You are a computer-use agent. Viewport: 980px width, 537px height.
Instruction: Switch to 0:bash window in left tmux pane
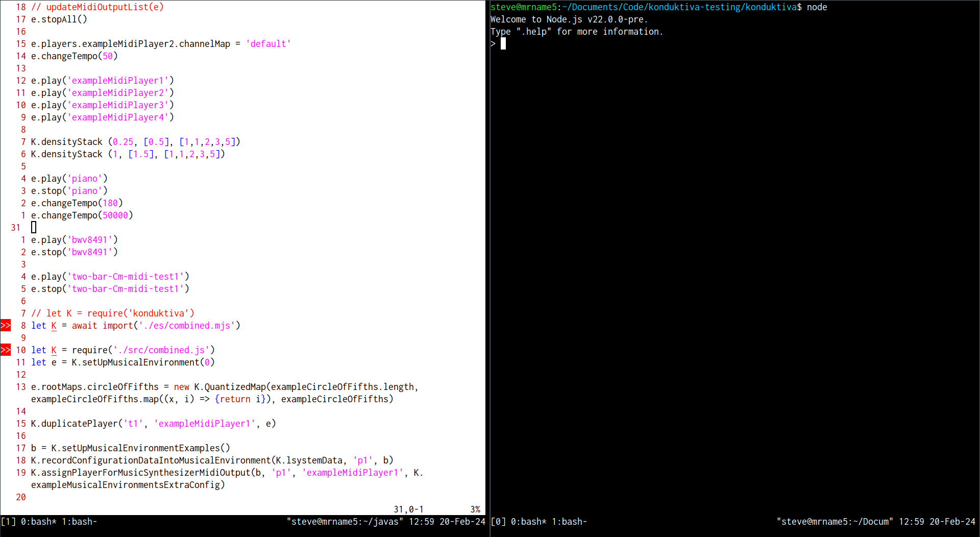click(38, 522)
